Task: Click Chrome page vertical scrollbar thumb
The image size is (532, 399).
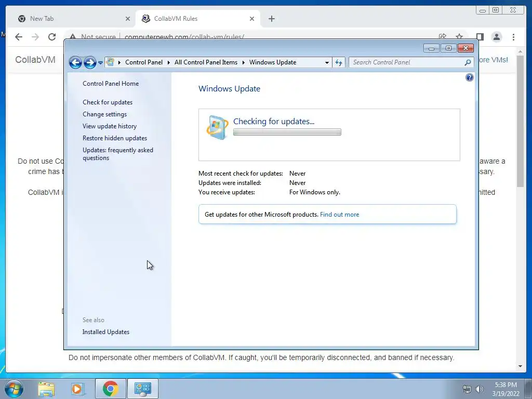Action: (520, 121)
